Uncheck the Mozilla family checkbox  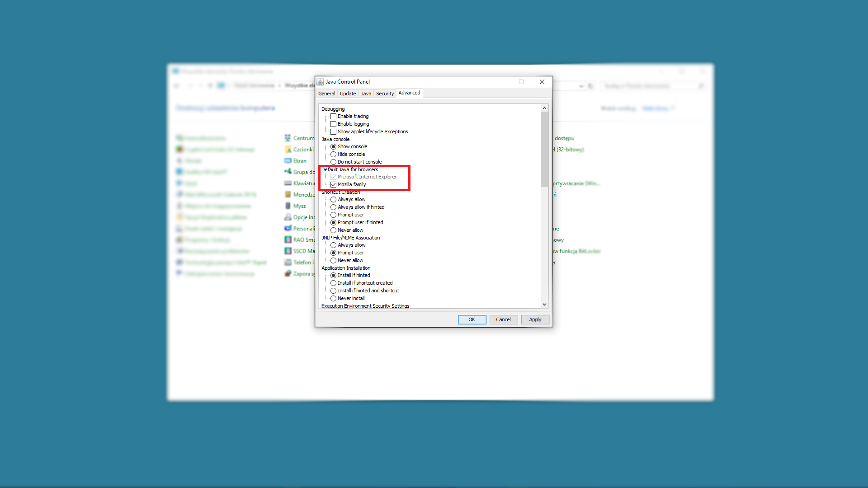(334, 185)
